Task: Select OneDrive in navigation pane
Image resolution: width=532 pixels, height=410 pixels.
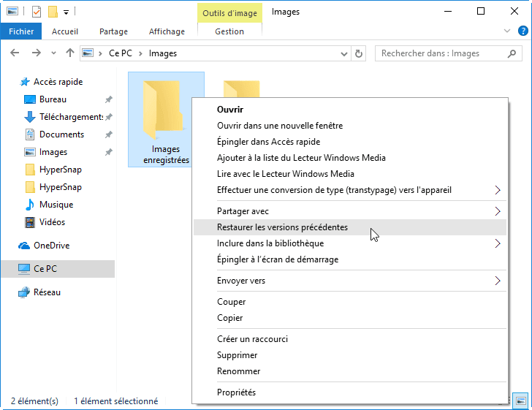Action: click(x=51, y=246)
